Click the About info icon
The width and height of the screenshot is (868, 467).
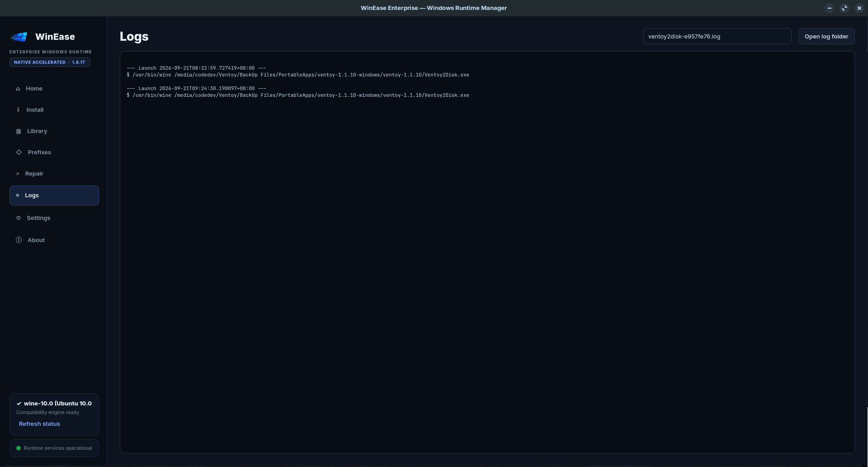pos(19,240)
